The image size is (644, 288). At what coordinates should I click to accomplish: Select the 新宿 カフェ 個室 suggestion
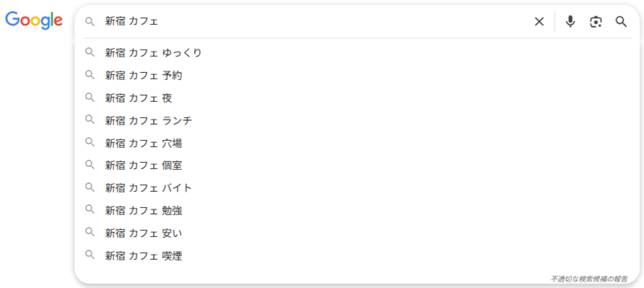tap(144, 166)
